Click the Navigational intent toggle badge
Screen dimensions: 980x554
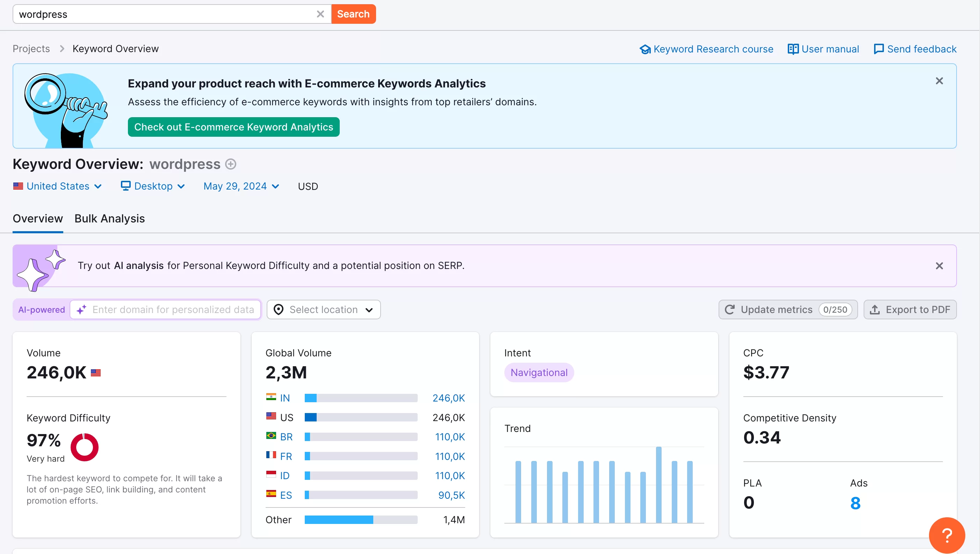(539, 372)
